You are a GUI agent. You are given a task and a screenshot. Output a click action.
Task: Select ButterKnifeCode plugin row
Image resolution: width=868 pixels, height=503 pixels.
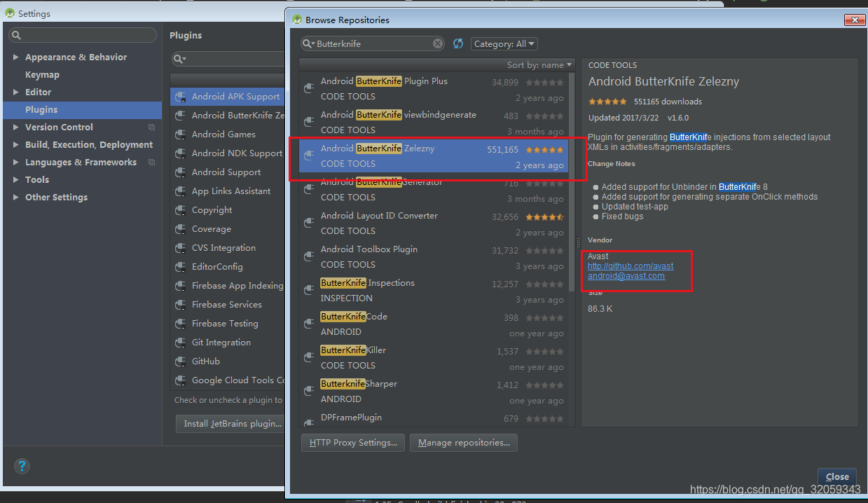click(434, 324)
